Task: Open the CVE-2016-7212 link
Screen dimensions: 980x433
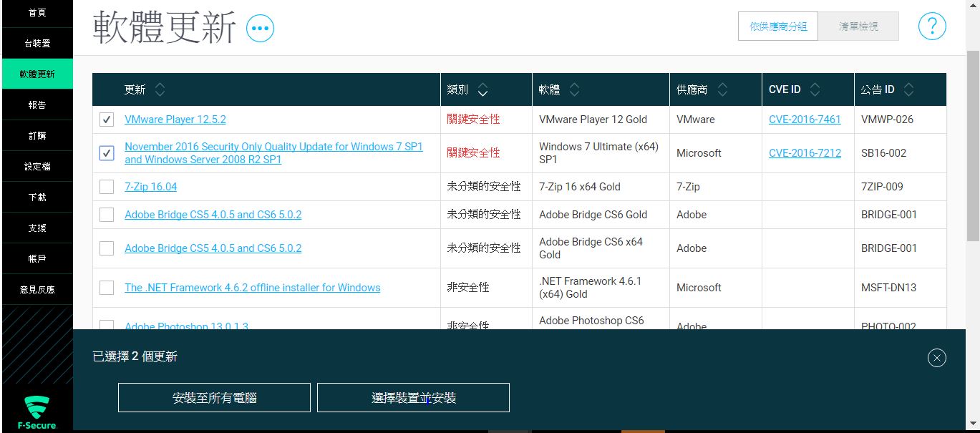Action: [x=805, y=153]
